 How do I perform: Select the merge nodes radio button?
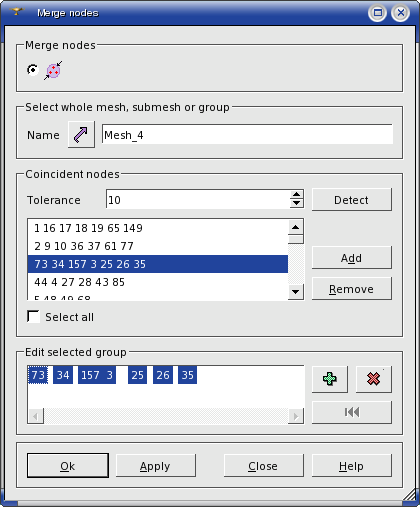tap(33, 70)
